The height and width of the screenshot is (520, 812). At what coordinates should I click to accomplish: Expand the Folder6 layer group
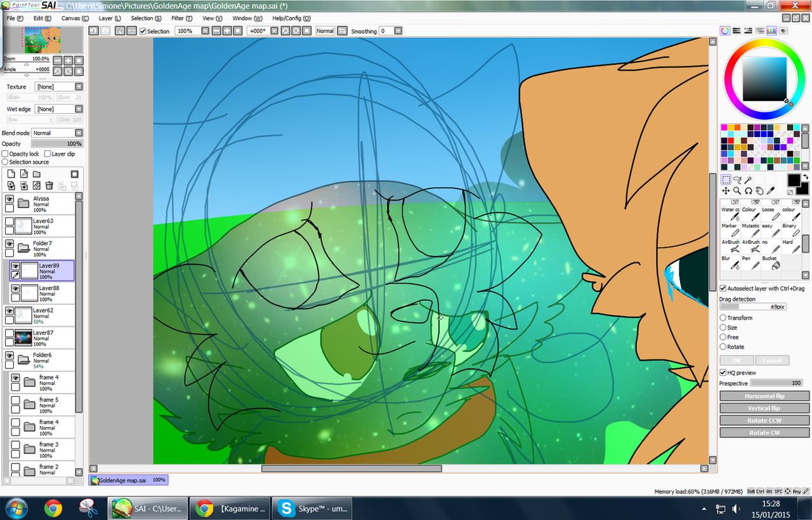24,359
